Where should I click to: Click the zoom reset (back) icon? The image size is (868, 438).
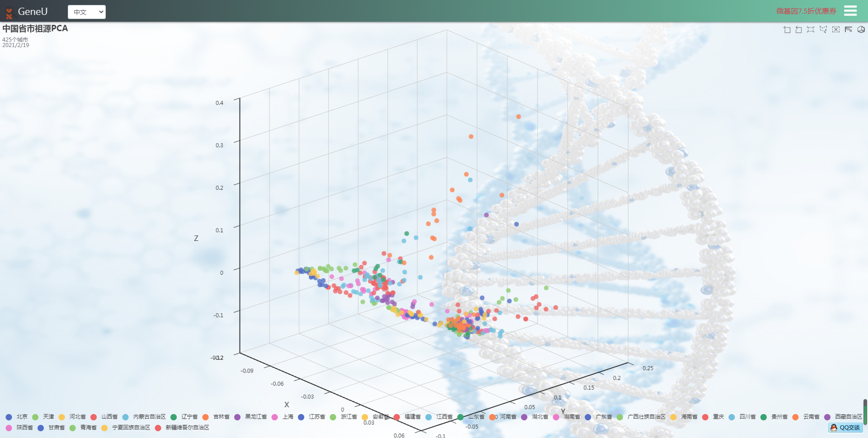point(799,29)
